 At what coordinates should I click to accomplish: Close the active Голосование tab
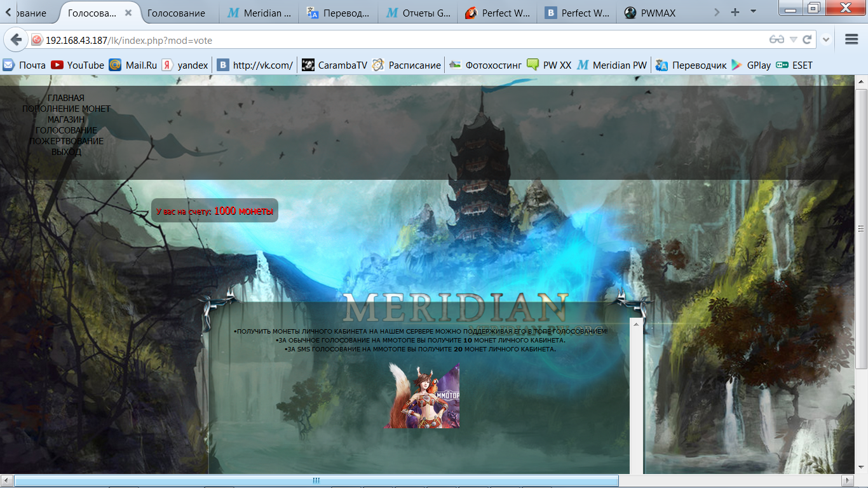point(129,13)
